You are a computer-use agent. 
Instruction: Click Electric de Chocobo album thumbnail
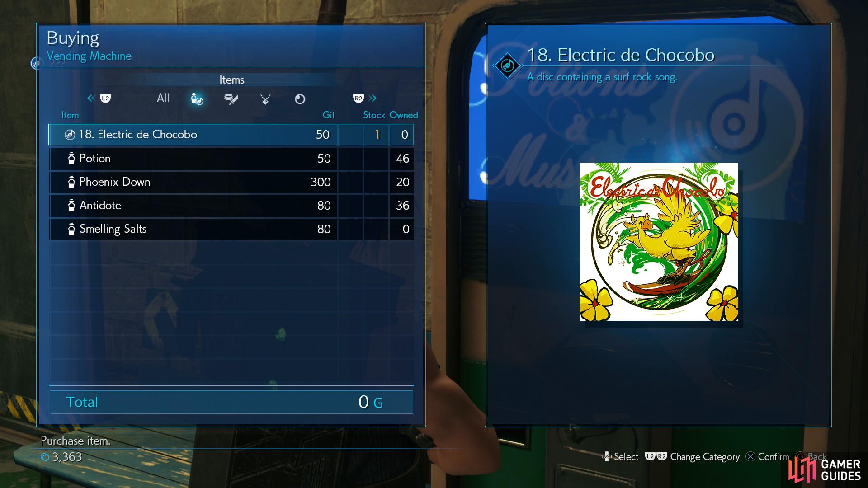pyautogui.click(x=659, y=242)
